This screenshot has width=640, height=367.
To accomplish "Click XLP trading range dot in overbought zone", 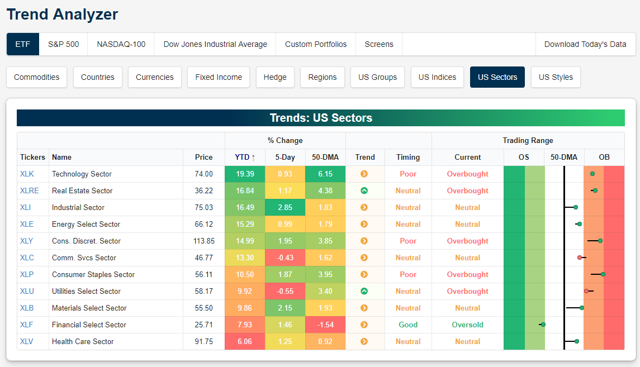I will tap(603, 274).
